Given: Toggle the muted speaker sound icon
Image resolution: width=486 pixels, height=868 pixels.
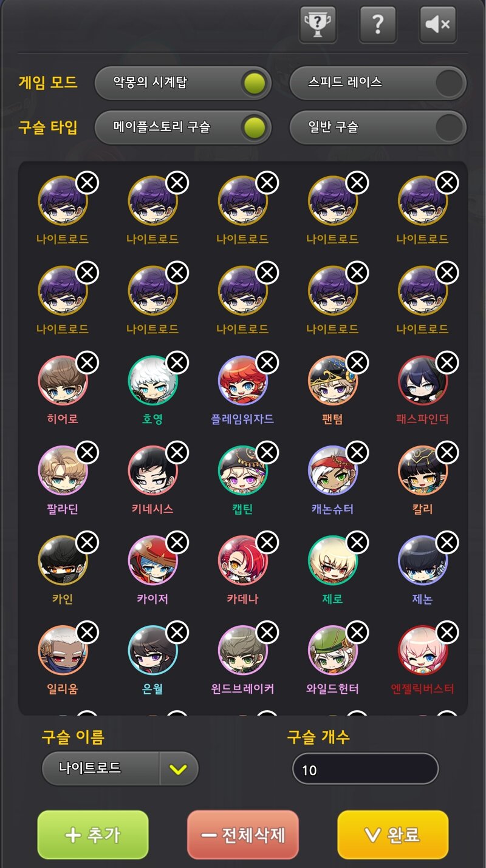Looking at the screenshot, I should (x=438, y=24).
